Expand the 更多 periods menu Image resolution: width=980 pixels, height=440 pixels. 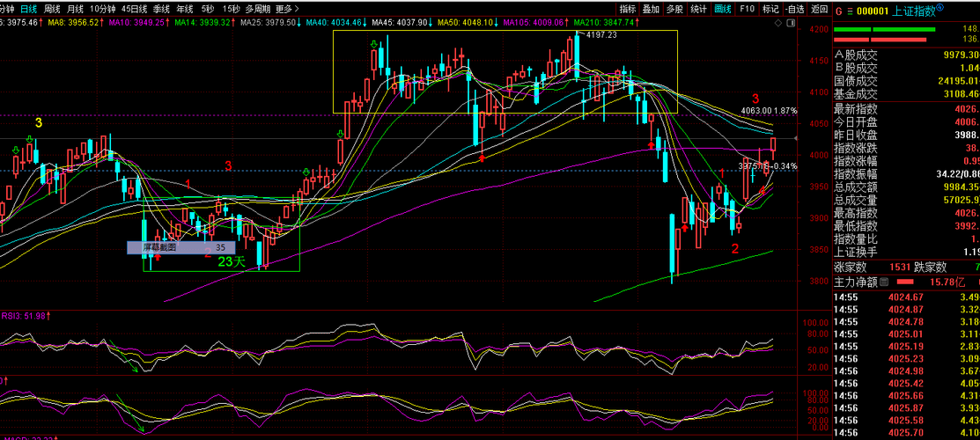point(287,9)
